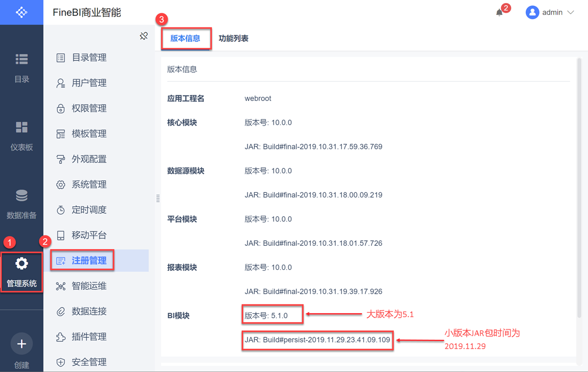This screenshot has height=372, width=588.
Task: Click the 注册管理 menu icon
Action: [61, 261]
